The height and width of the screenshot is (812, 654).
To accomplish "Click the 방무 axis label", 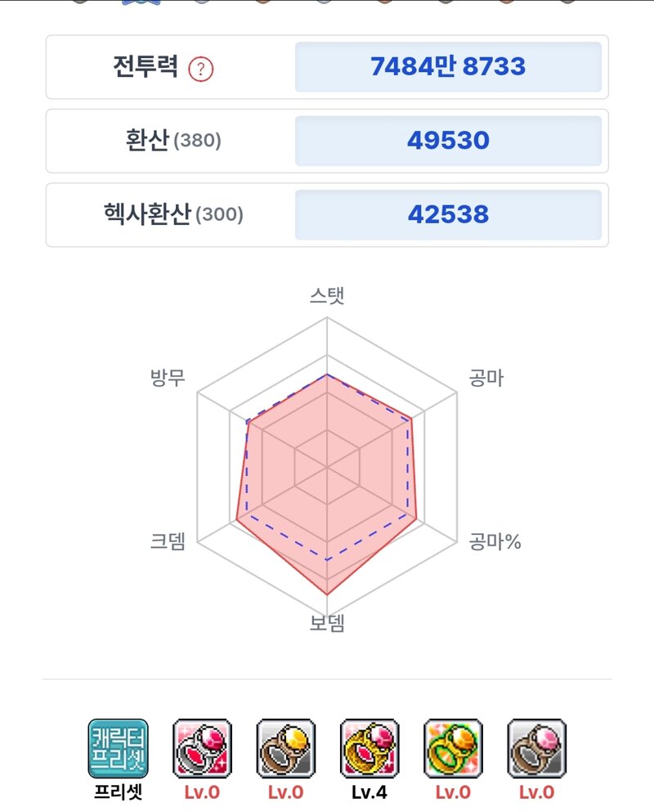I will [168, 378].
